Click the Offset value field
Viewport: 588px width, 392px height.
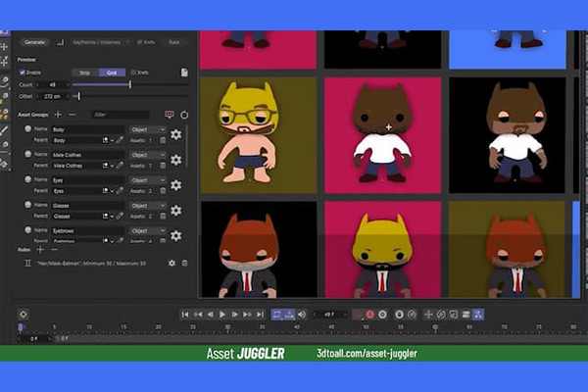click(53, 96)
